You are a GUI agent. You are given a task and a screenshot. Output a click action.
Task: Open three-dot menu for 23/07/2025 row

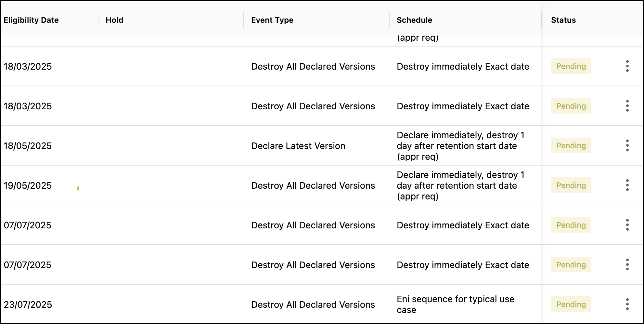[x=627, y=304]
